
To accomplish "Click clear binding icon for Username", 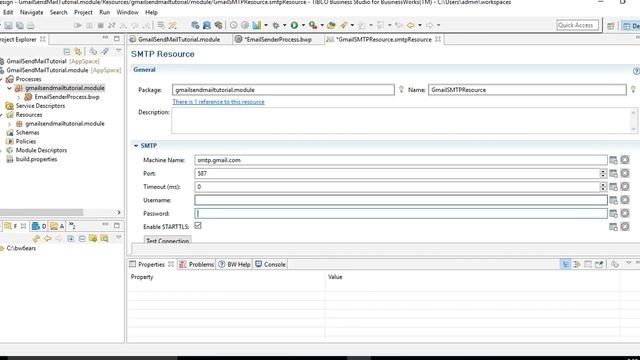I will tap(625, 200).
